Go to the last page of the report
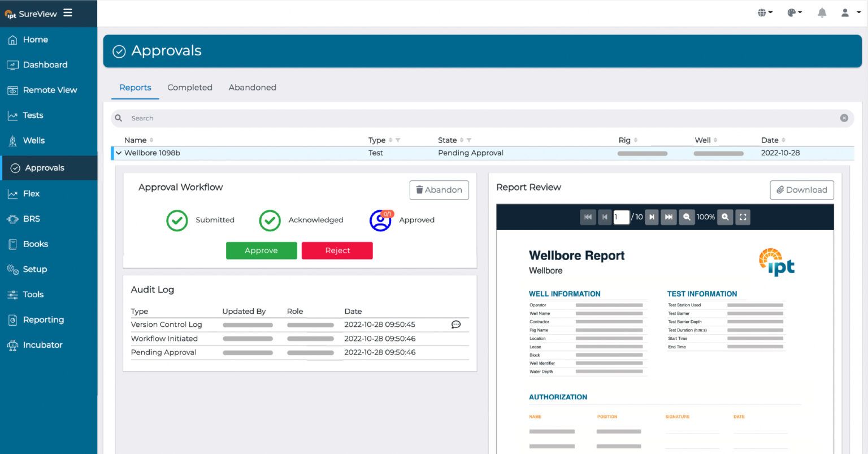The width and height of the screenshot is (868, 454). coord(669,217)
